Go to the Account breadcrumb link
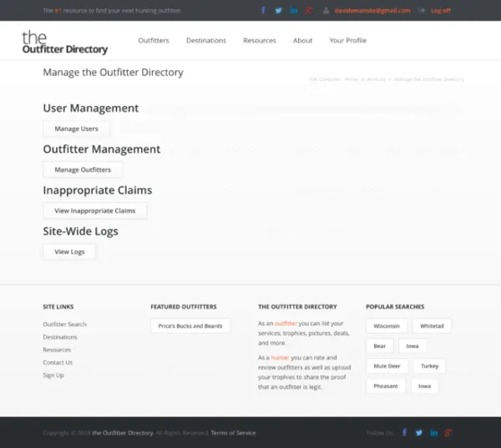The image size is (501, 448). 376,79
